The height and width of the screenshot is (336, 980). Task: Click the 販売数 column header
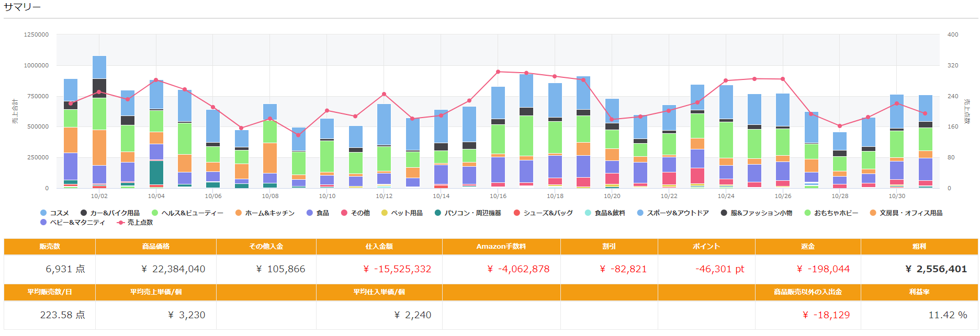coord(50,247)
